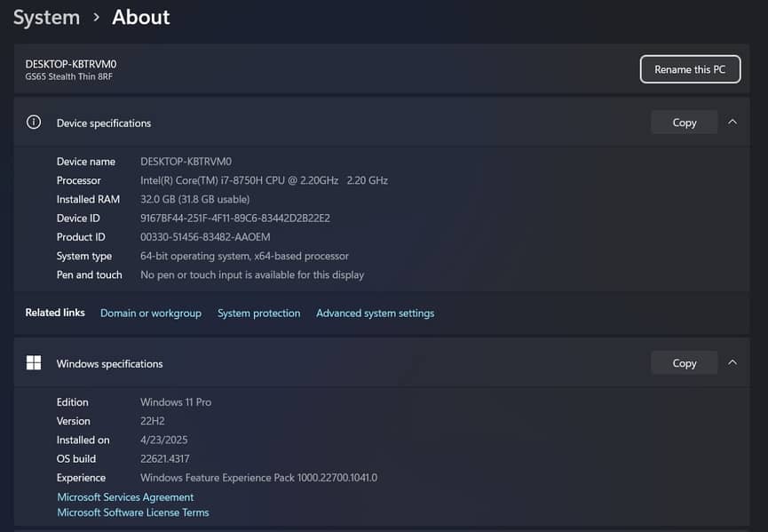
Task: Select the Version value 22H2
Action: (x=153, y=421)
